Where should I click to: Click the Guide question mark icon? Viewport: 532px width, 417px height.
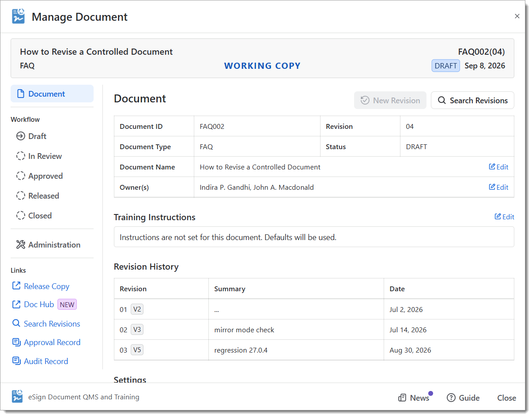coord(451,398)
